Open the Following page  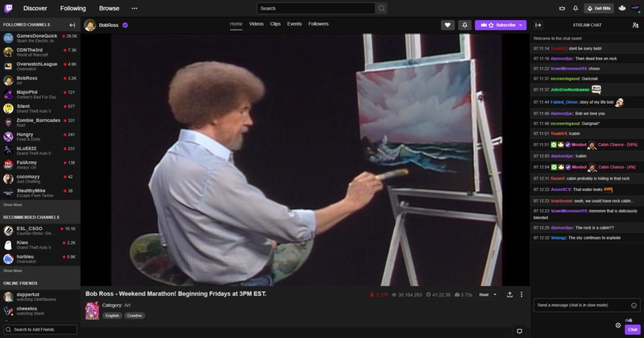tap(73, 8)
